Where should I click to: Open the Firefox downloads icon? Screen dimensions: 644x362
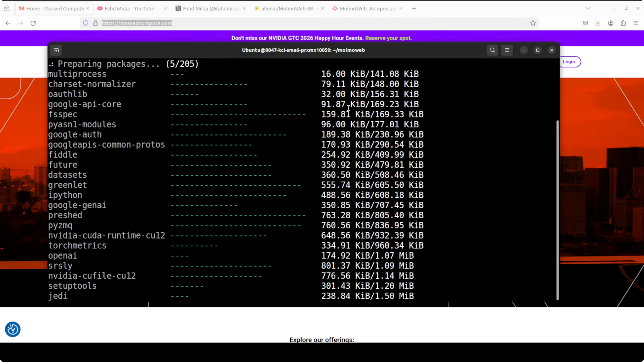(x=598, y=23)
